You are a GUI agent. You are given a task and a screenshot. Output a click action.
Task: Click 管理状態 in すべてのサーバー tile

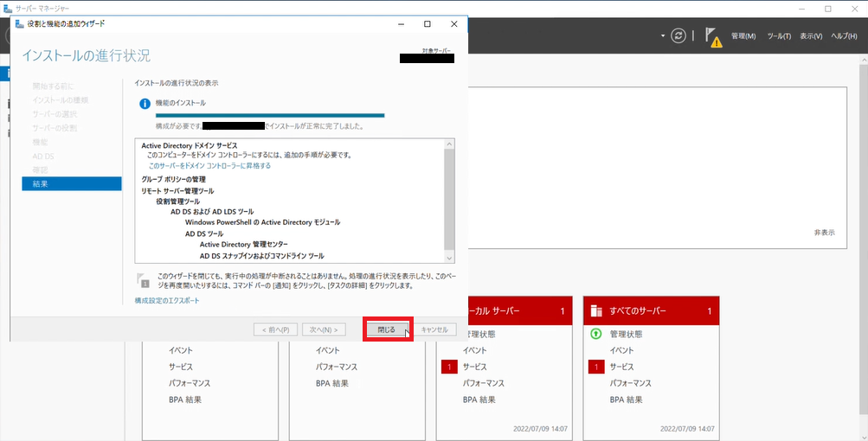click(626, 334)
